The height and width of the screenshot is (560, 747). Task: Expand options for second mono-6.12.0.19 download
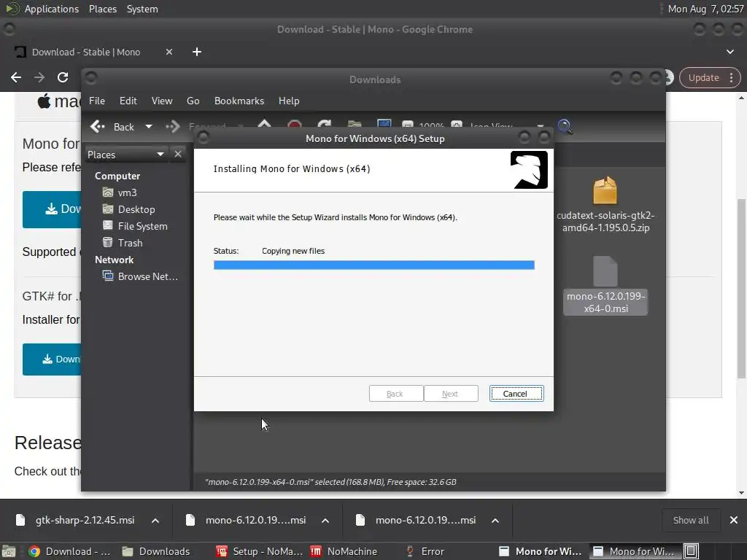(495, 521)
